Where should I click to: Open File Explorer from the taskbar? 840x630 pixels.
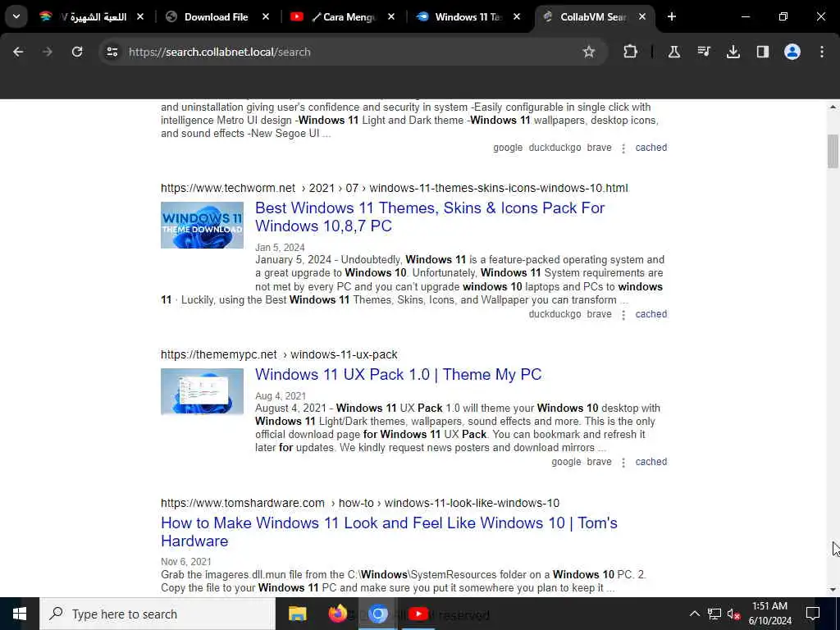pyautogui.click(x=297, y=614)
